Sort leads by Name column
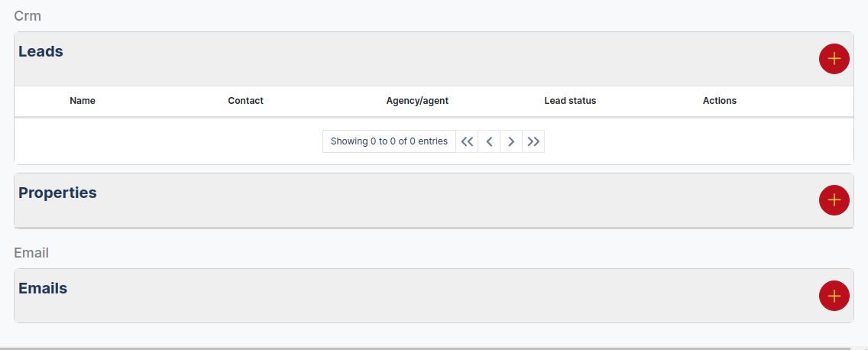The width and height of the screenshot is (868, 350). pyautogui.click(x=83, y=101)
